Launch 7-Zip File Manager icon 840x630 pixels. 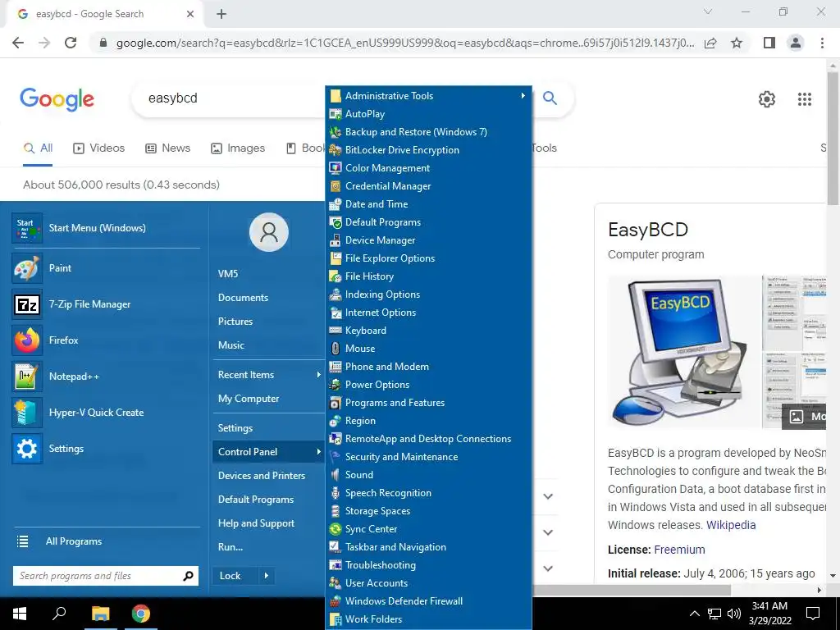tap(27, 304)
